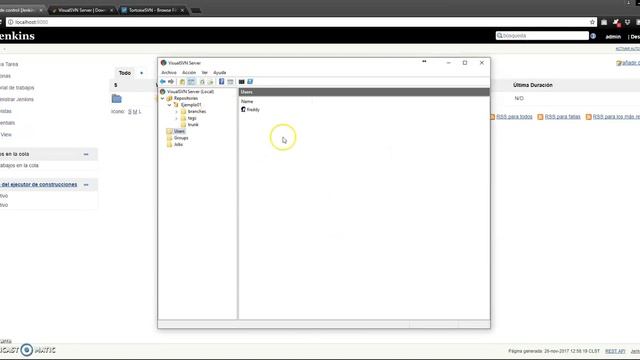Open the Ayuda menu in VisualSVN Server

(220, 72)
